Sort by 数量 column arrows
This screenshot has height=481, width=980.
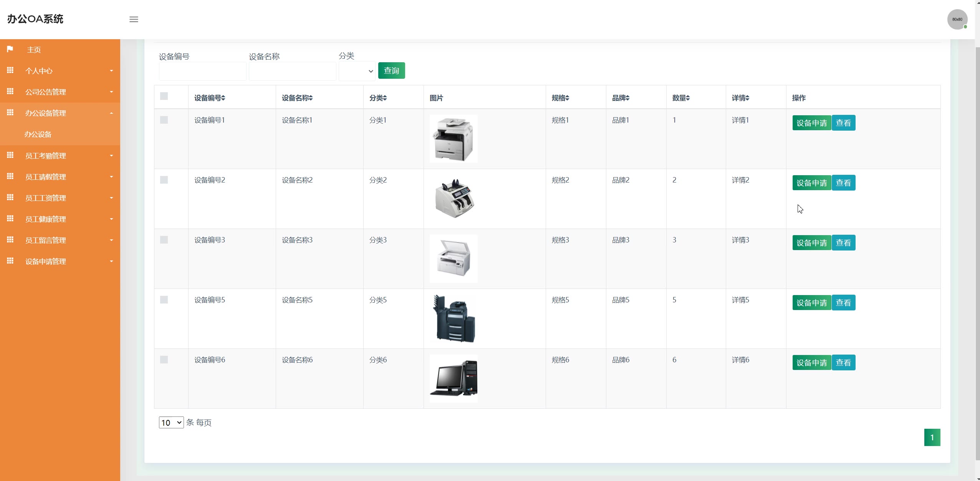(688, 98)
